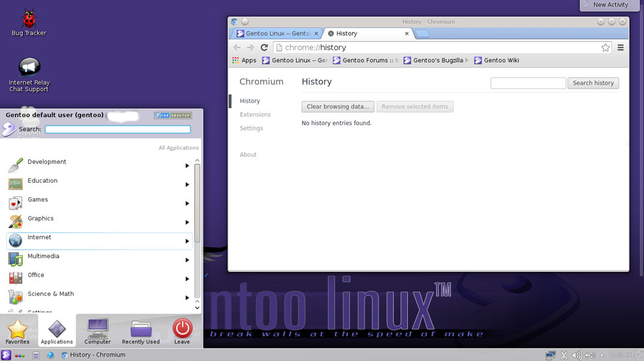Open Gentoo Forums bookmark
Viewport: 644px width, 361px height.
(366, 60)
